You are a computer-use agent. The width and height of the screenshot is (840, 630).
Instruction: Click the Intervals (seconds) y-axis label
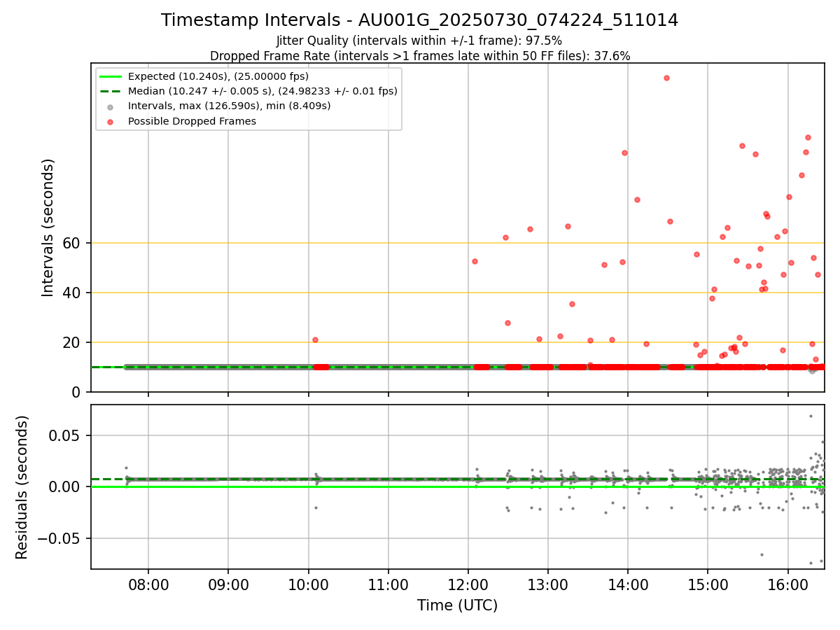point(48,227)
